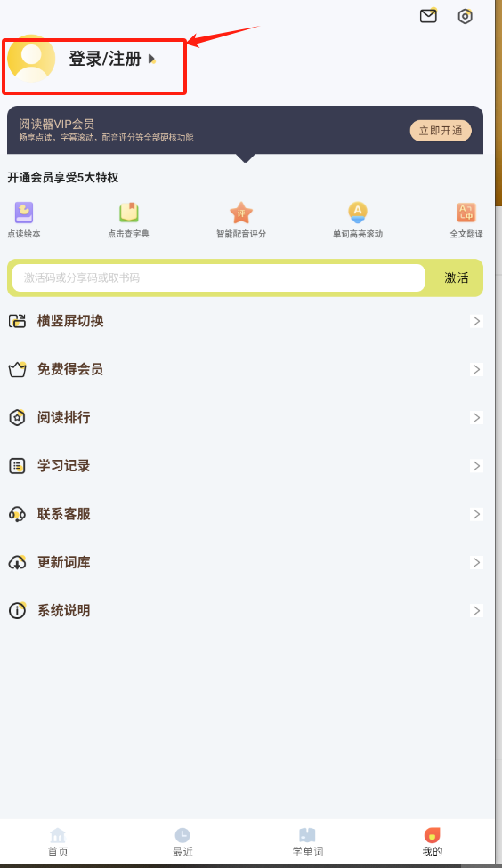Click the 更新词库 cloud download icon
This screenshot has width=502, height=868.
coord(17,562)
